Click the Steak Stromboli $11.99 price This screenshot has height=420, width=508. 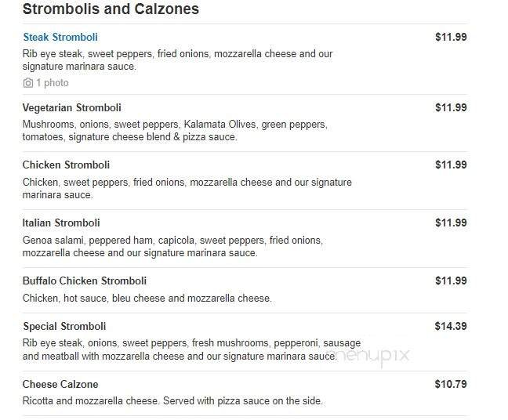[451, 37]
